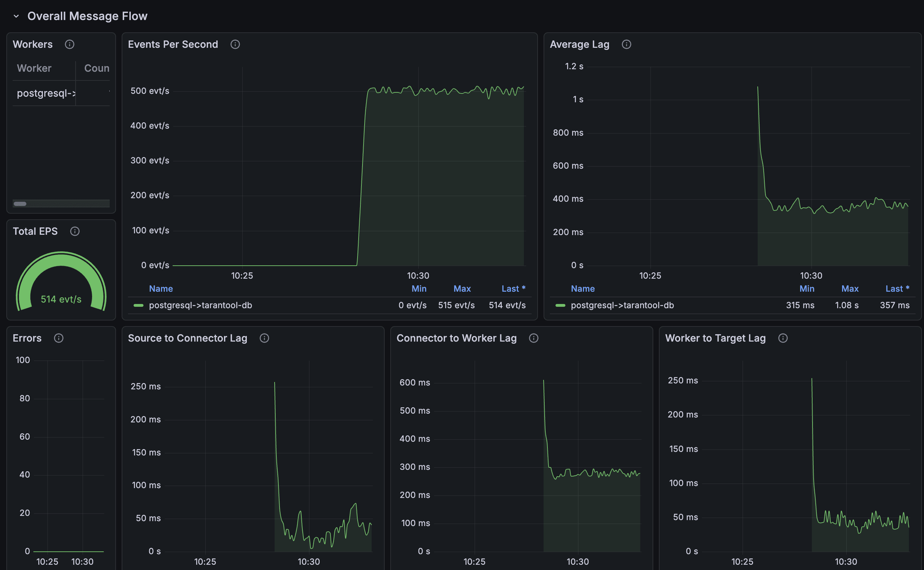Show info icon for Worker to Target Lag
The image size is (924, 570).
(783, 338)
